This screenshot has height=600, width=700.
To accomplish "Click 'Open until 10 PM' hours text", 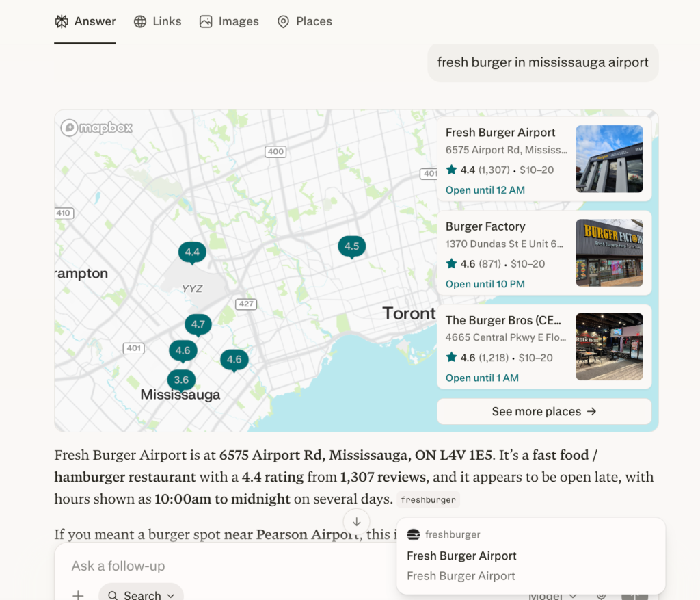I will 485,284.
